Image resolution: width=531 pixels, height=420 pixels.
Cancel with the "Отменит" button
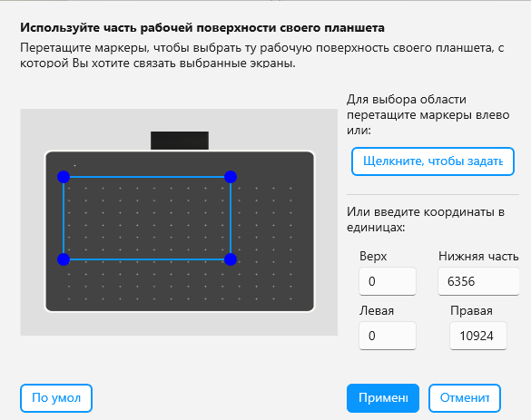tap(465, 398)
